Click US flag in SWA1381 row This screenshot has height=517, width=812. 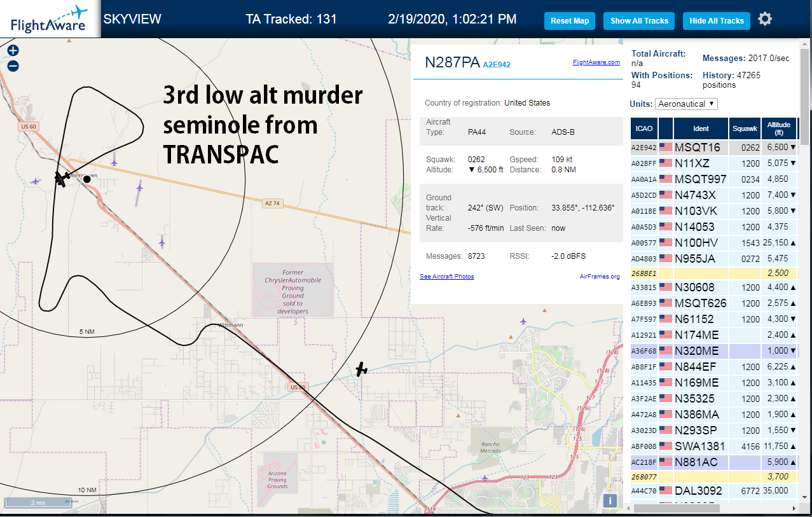tap(666, 446)
